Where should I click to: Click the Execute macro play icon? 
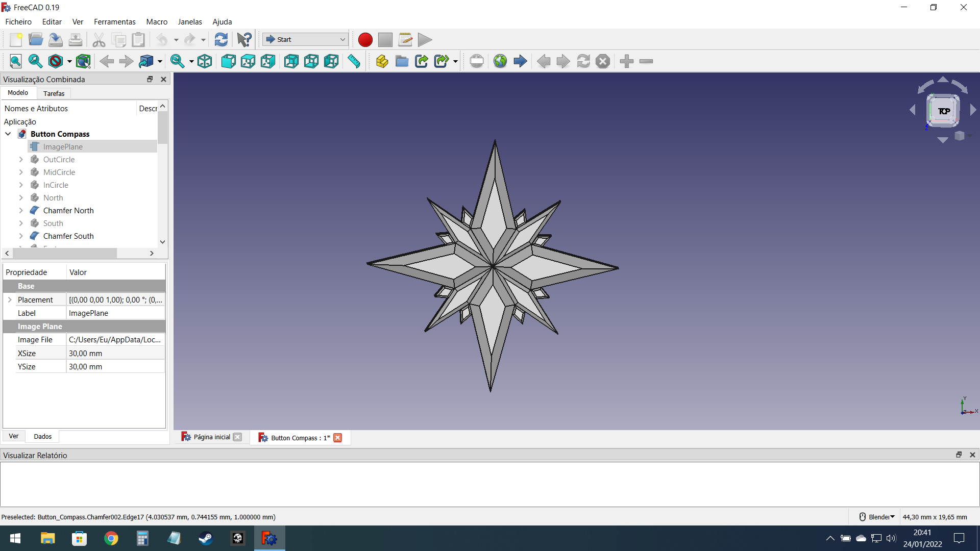425,39
